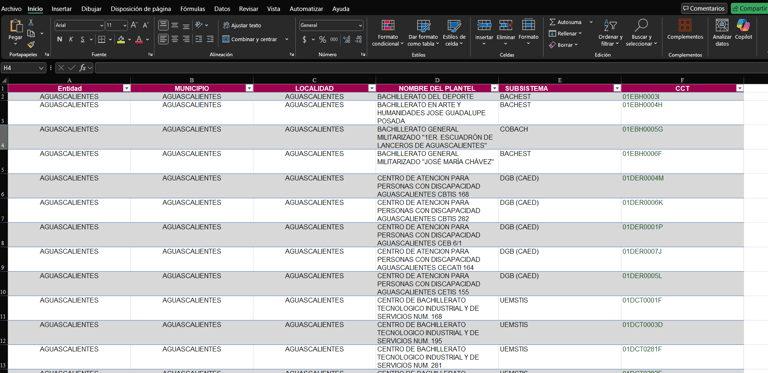Click Formato condicional button
Viewport: 768px width, 373px height.
[x=388, y=33]
